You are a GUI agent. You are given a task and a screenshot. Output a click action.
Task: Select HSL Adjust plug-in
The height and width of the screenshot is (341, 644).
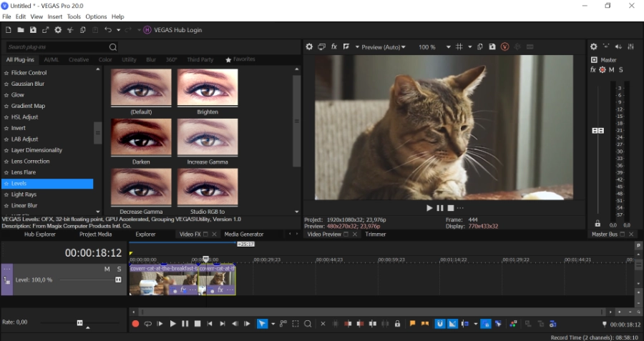click(24, 117)
